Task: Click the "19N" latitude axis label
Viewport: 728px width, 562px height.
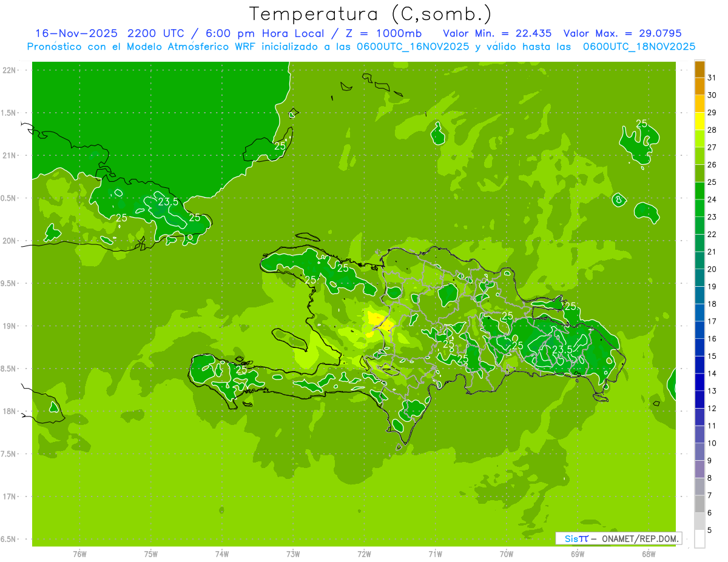Action: [10, 326]
